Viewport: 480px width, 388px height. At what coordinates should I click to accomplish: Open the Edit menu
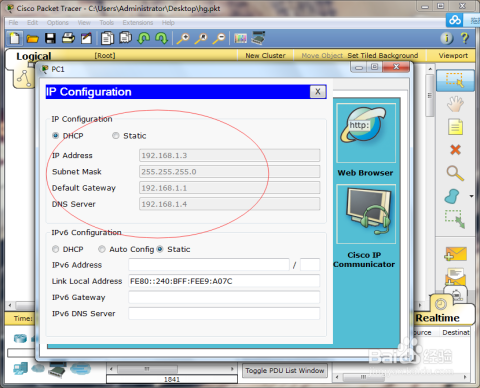32,23
